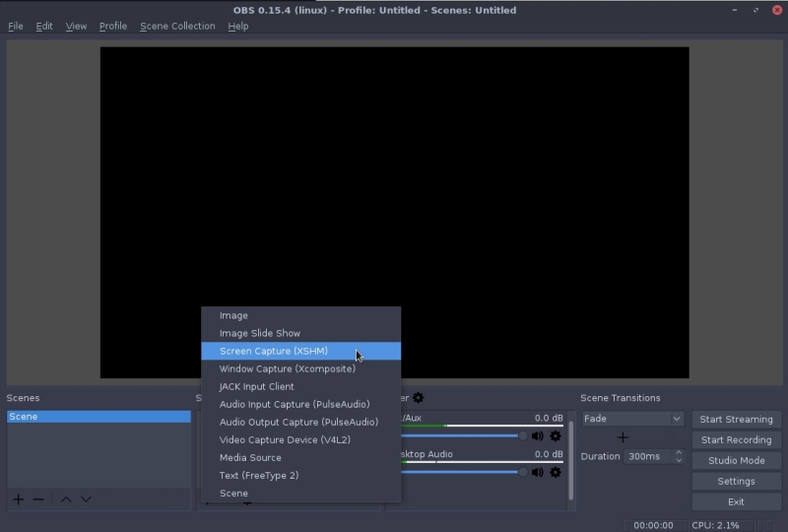Screen dimensions: 788x532
Task: Decrease the transition Duration with down arrow
Action: (x=679, y=460)
